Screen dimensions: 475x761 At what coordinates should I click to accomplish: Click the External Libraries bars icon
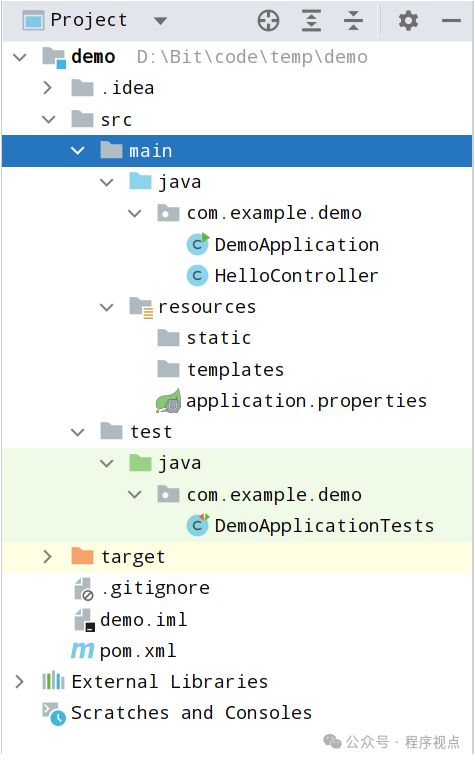tap(53, 681)
